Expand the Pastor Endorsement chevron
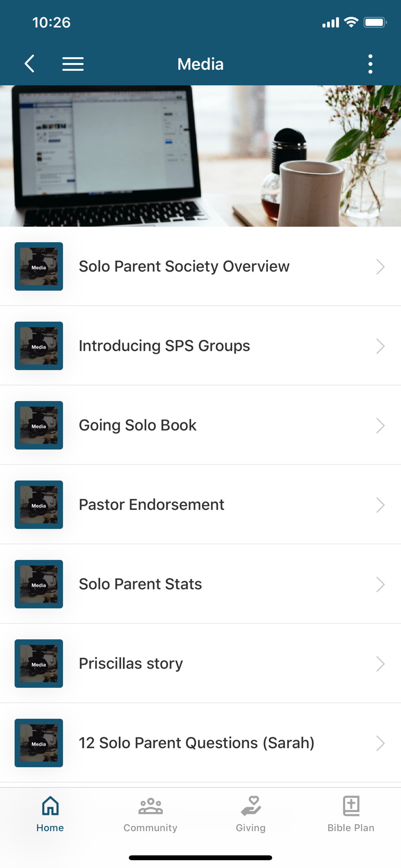The height and width of the screenshot is (868, 401). pos(380,505)
